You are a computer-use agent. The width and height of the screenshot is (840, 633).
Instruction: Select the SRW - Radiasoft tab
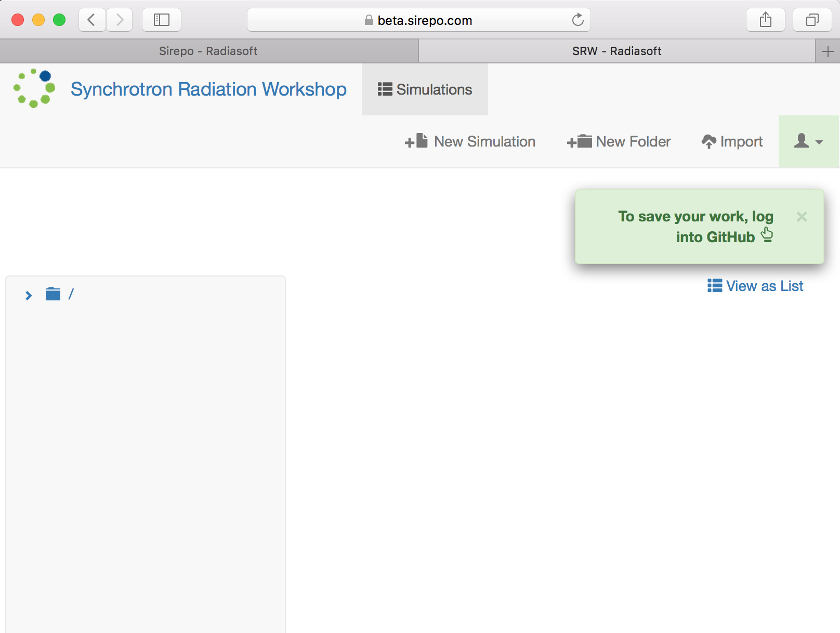616,50
